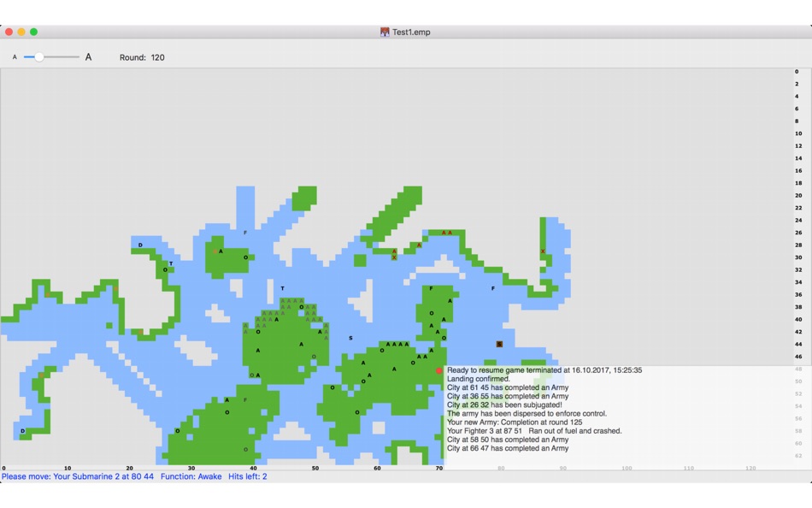Screen dimensions: 812x508
Task: Click the left A of the red AA pair
Action: (444, 233)
